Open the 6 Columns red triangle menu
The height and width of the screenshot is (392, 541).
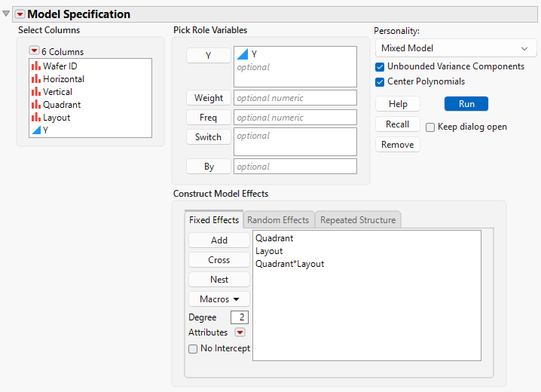34,51
